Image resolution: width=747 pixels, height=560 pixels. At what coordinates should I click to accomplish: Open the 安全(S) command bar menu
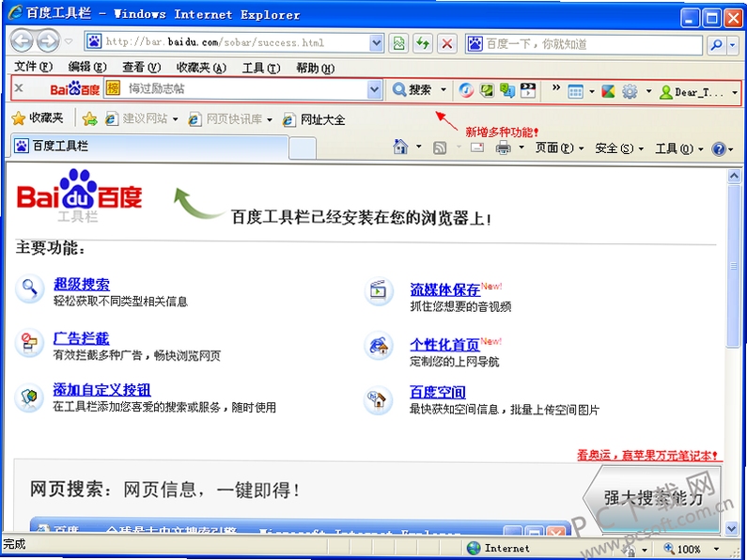(619, 148)
